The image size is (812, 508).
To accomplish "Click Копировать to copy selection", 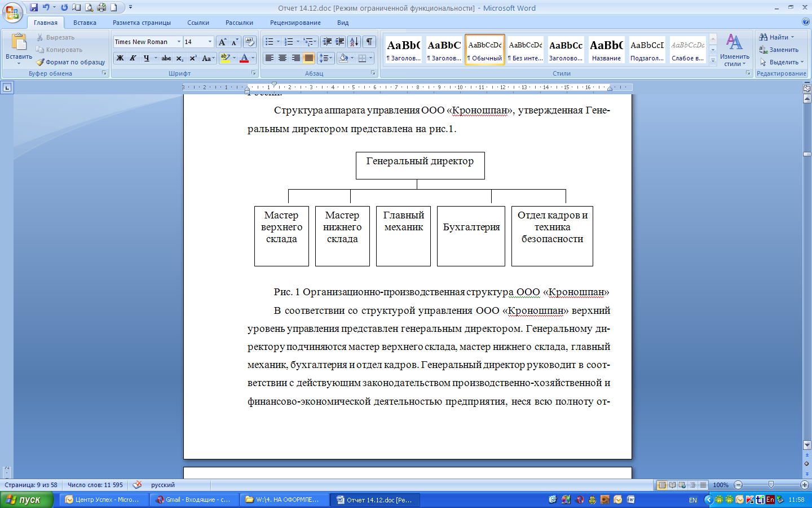I will (59, 50).
